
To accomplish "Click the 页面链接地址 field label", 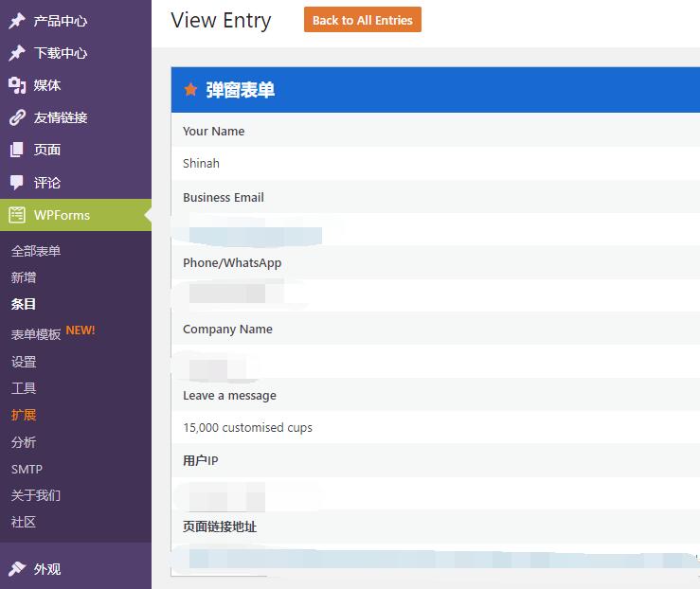I will (x=220, y=527).
